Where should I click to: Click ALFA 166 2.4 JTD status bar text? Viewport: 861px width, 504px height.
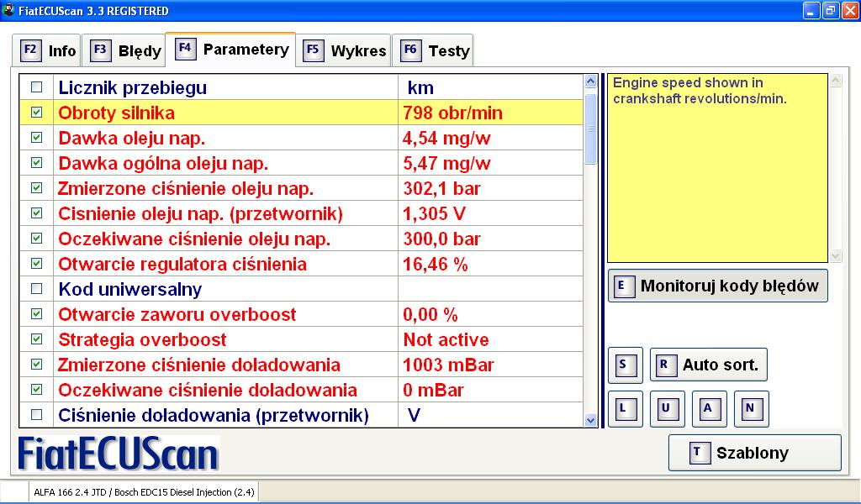pos(144,492)
